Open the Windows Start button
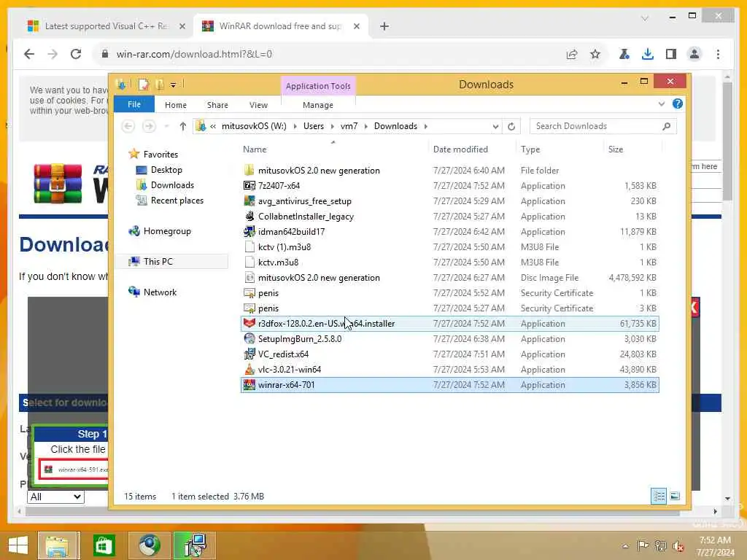747x560 pixels. [x=18, y=545]
